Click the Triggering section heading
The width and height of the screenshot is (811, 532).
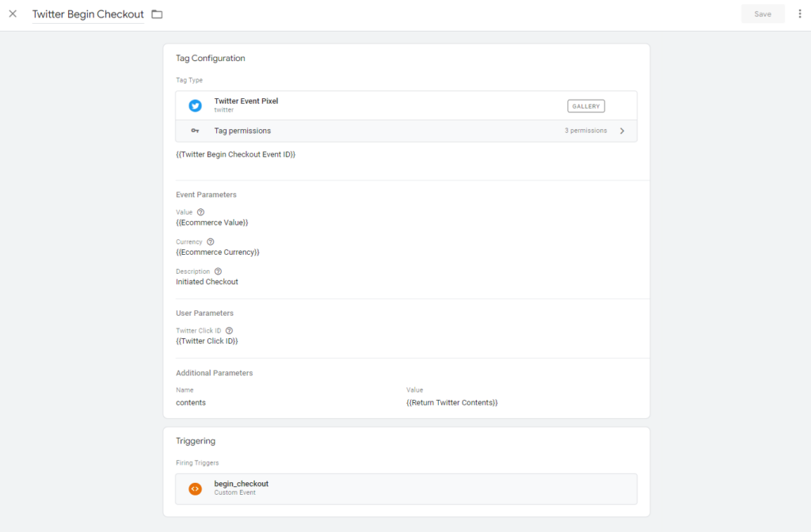click(x=196, y=441)
